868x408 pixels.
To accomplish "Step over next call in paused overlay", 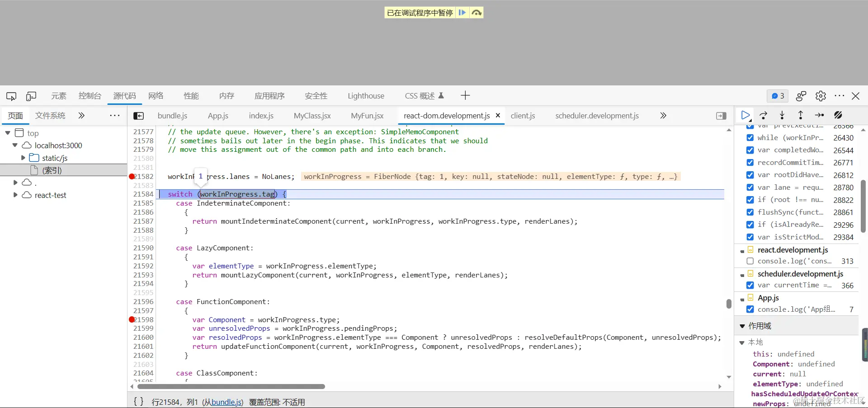I will click(x=476, y=13).
